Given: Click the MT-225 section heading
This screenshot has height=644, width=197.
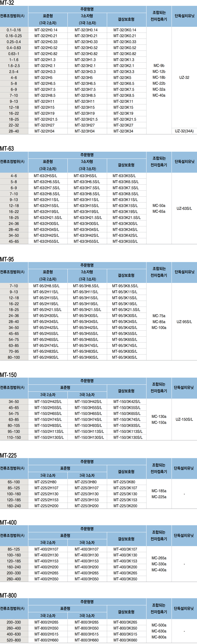Looking at the screenshot, I should (8, 455).
